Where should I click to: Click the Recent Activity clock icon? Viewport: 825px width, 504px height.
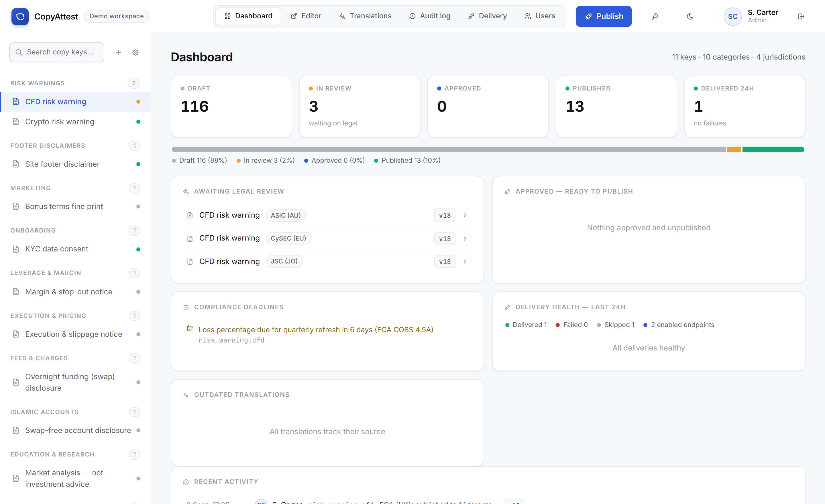186,482
